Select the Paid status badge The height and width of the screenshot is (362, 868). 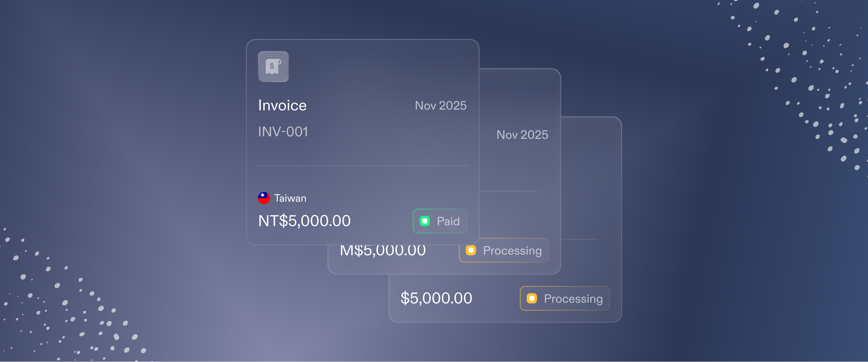point(440,221)
